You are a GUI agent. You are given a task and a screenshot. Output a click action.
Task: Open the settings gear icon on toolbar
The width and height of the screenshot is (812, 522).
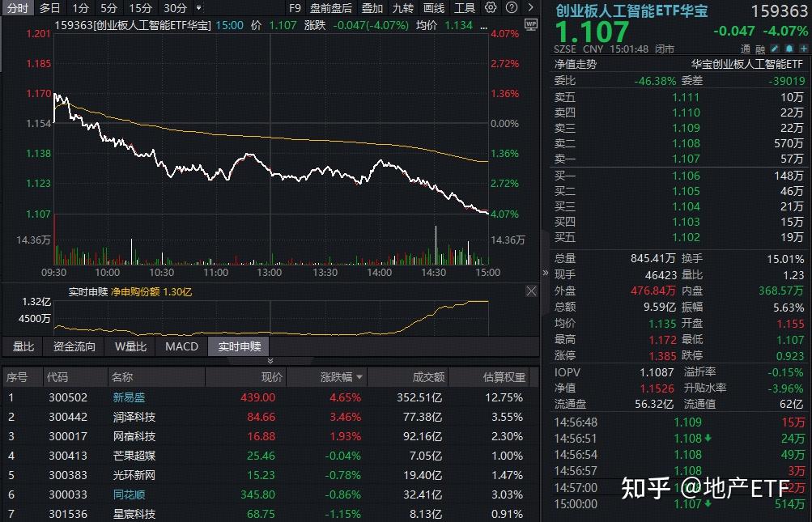click(491, 8)
